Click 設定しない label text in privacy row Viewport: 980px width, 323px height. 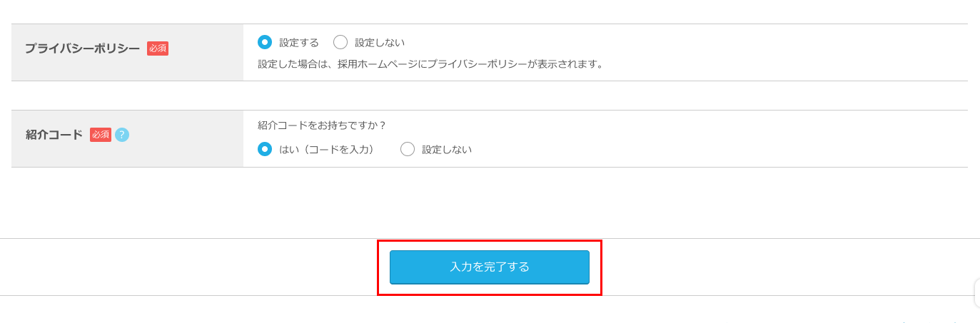pos(380,43)
